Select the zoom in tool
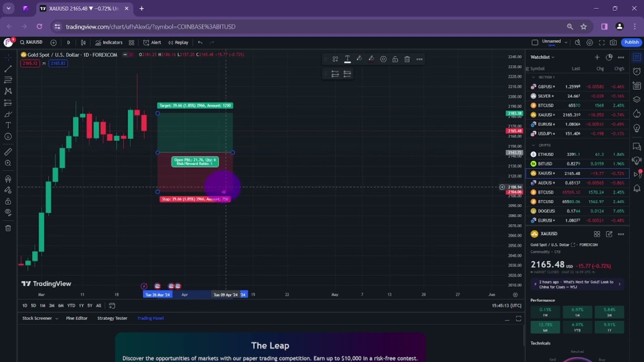Viewport: 644px width, 362px height. pos(8,163)
